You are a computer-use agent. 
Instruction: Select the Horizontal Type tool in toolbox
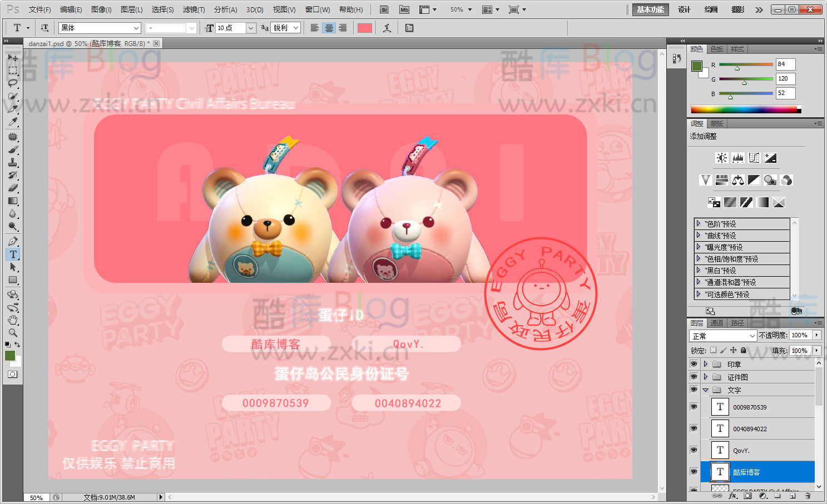13,255
